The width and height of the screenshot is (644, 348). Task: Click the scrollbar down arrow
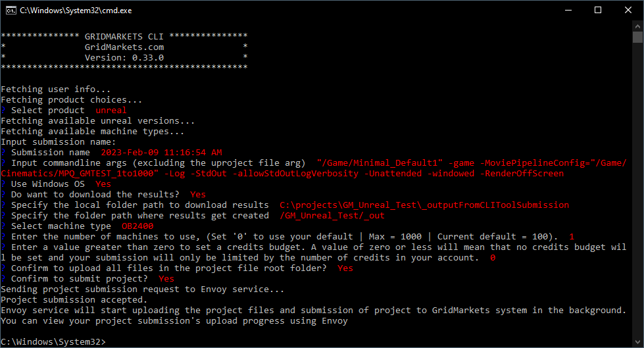point(637,342)
